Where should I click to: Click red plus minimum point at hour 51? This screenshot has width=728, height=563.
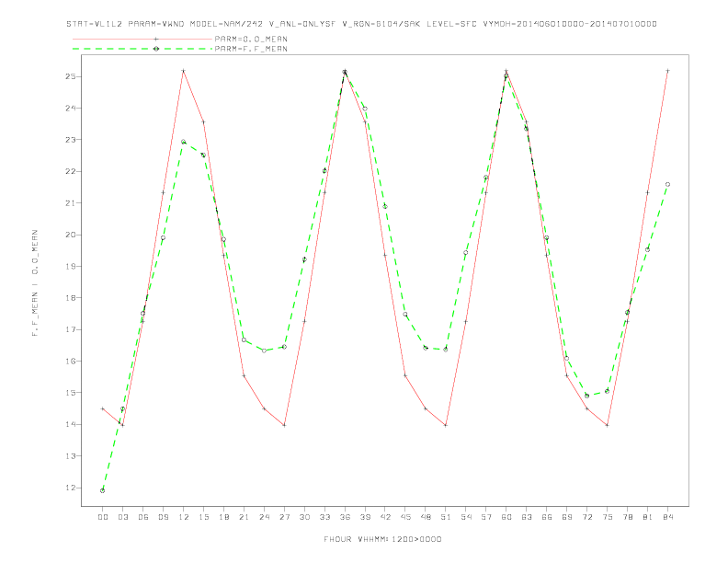tap(446, 425)
